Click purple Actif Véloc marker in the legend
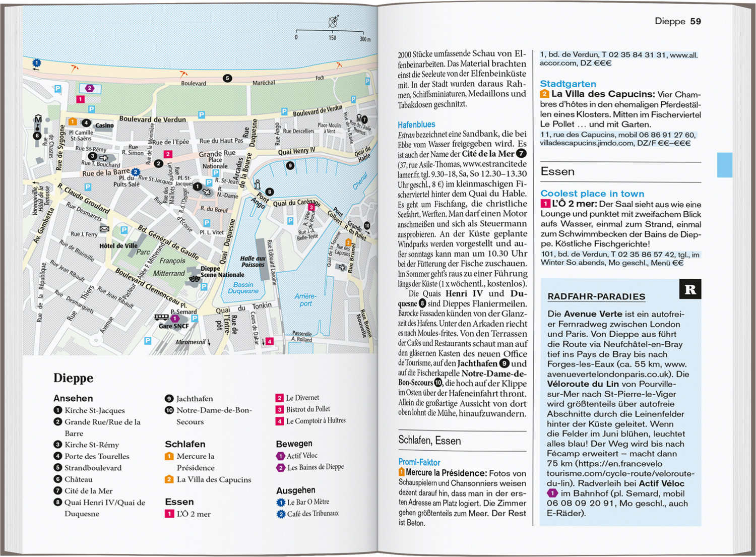This screenshot has height=557, width=756. pos(281,456)
